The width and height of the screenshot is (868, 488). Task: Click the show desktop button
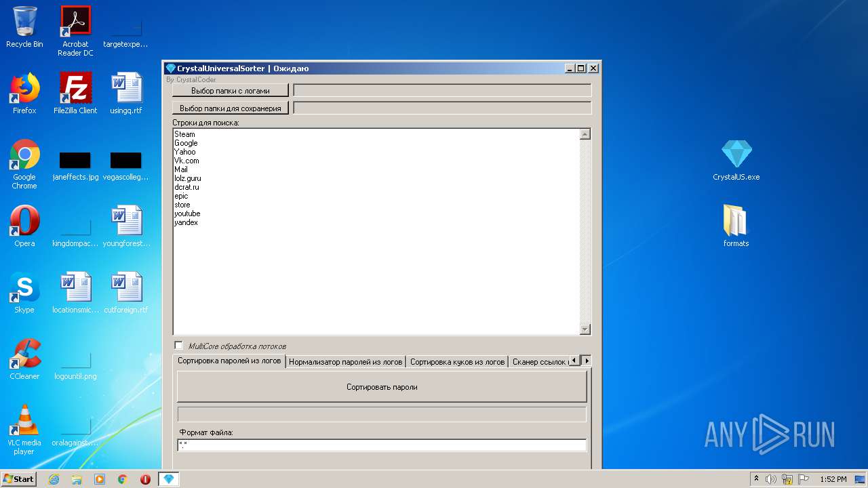pyautogui.click(x=861, y=479)
